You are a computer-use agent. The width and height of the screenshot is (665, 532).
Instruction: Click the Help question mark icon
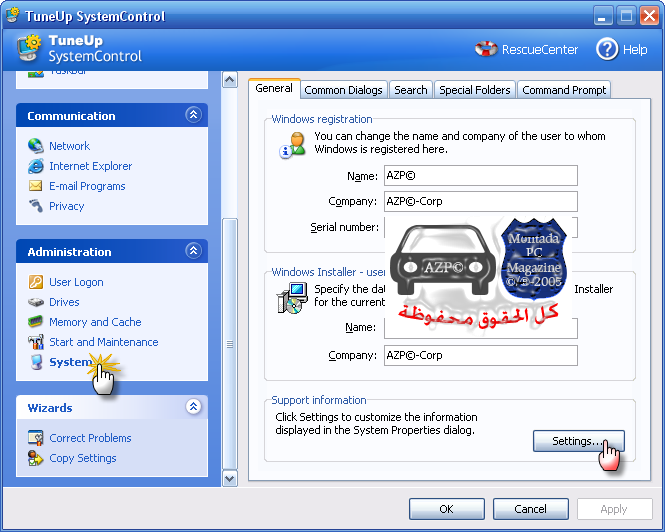coord(607,49)
